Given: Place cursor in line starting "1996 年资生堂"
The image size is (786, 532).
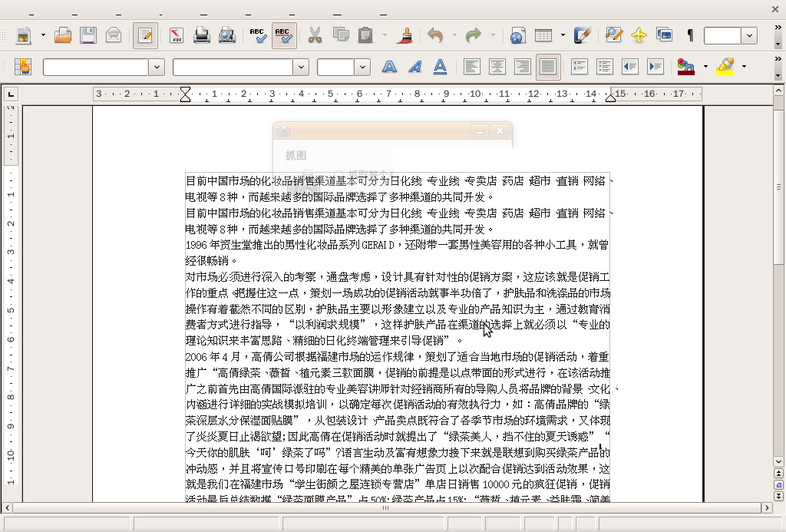Looking at the screenshot, I should coord(397,245).
